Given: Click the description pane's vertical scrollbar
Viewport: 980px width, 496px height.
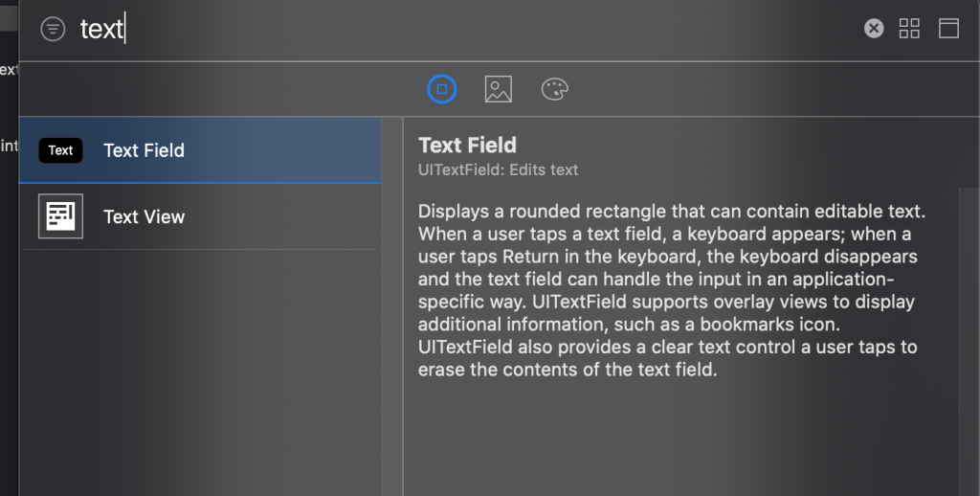Looking at the screenshot, I should (x=967, y=335).
